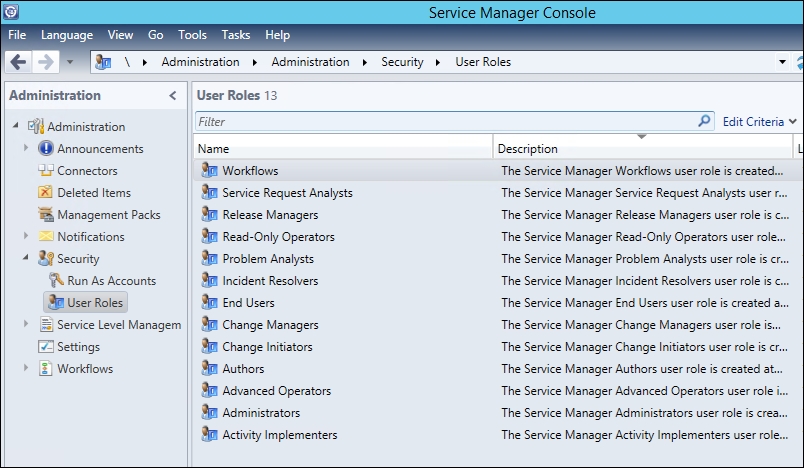The height and width of the screenshot is (468, 804).
Task: Expand the Service Level Management node
Action: 26,324
